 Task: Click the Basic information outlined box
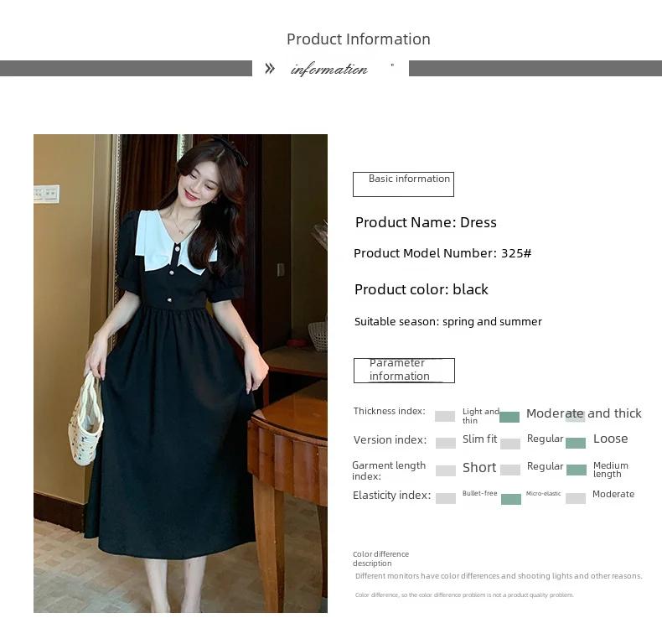[x=403, y=184]
